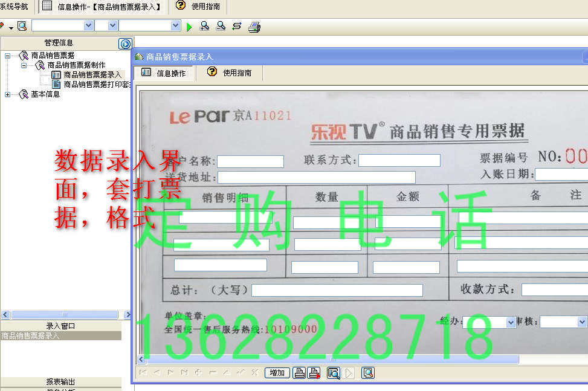Click third-row 备注 input field
588x391 pixels.
pos(522,266)
